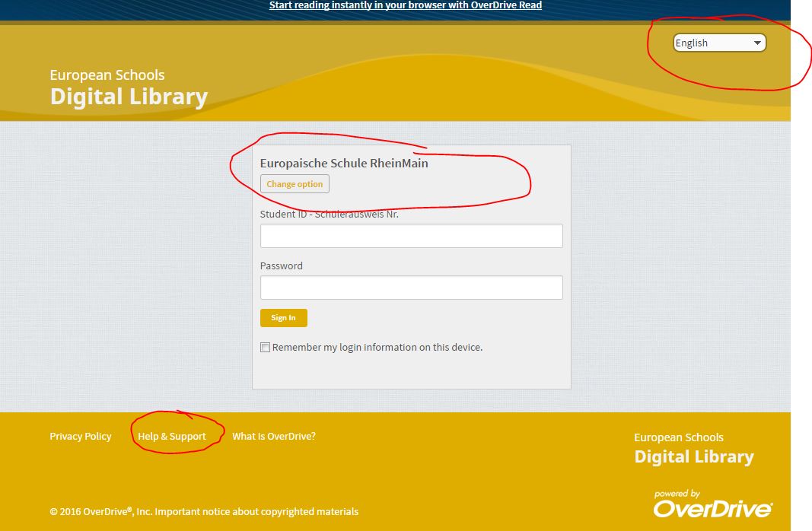Click the Password input field
Viewport: 812px width, 531px height.
(411, 288)
